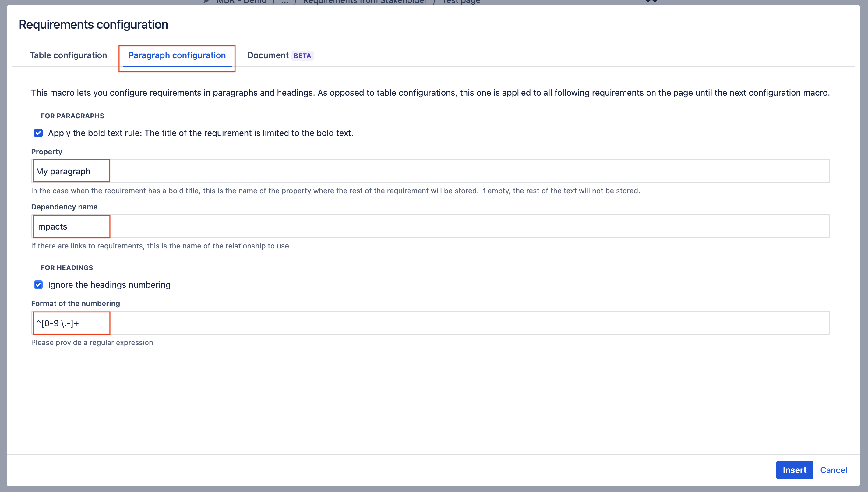Screen dimensions: 868x492
Task: Click the Please provide a regular expression hint
Action: click(92, 342)
